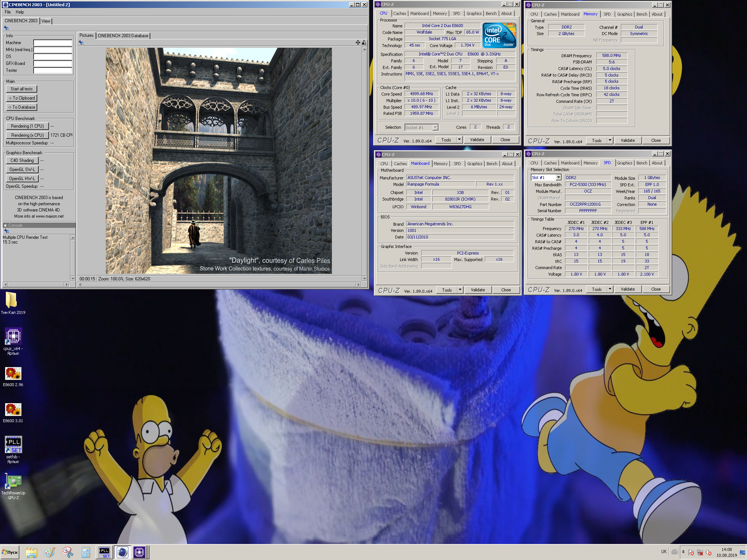Open the Tools dropdown arrow in the CPU-Z SPD window
747x560 pixels.
pos(610,289)
